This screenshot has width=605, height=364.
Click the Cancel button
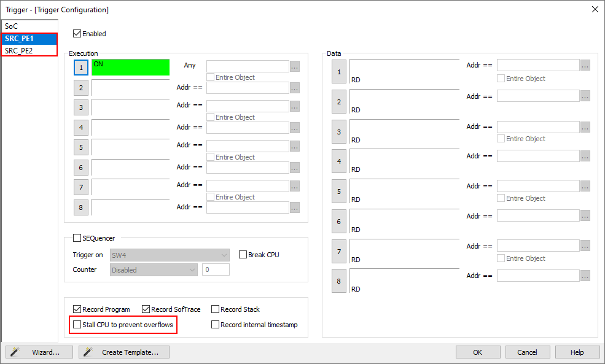coord(527,352)
